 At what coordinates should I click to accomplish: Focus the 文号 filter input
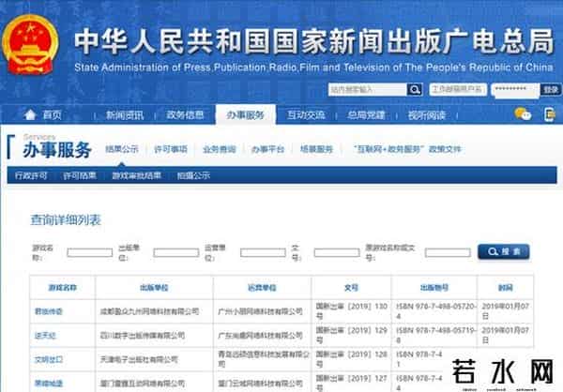pyautogui.click(x=337, y=252)
